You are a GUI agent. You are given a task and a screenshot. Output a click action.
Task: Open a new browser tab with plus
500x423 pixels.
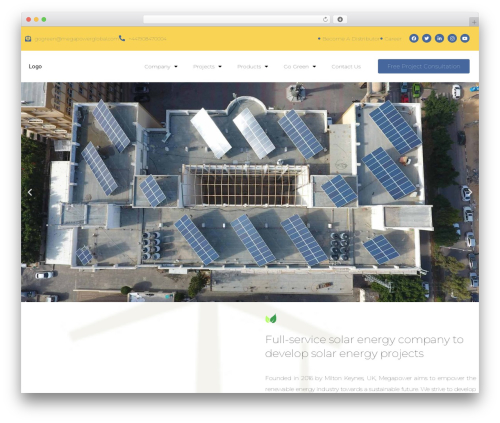pyautogui.click(x=474, y=22)
